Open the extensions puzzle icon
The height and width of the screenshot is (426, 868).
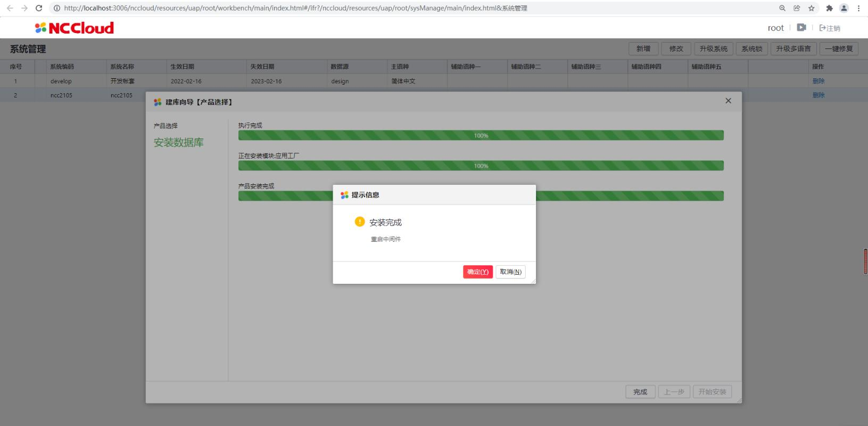click(x=829, y=8)
